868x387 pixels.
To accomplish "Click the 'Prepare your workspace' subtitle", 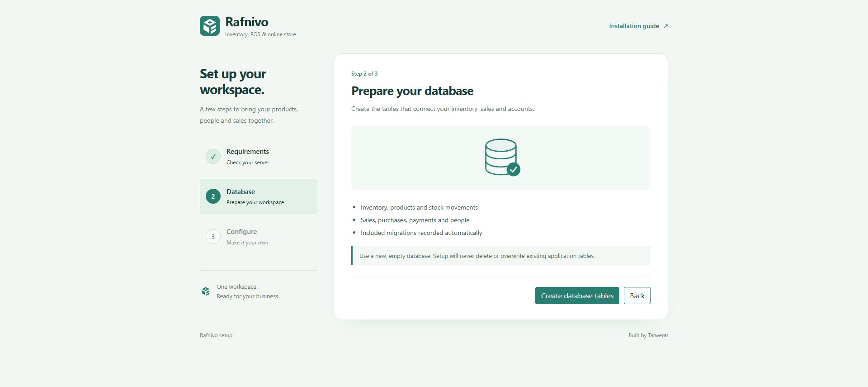I will pos(255,202).
